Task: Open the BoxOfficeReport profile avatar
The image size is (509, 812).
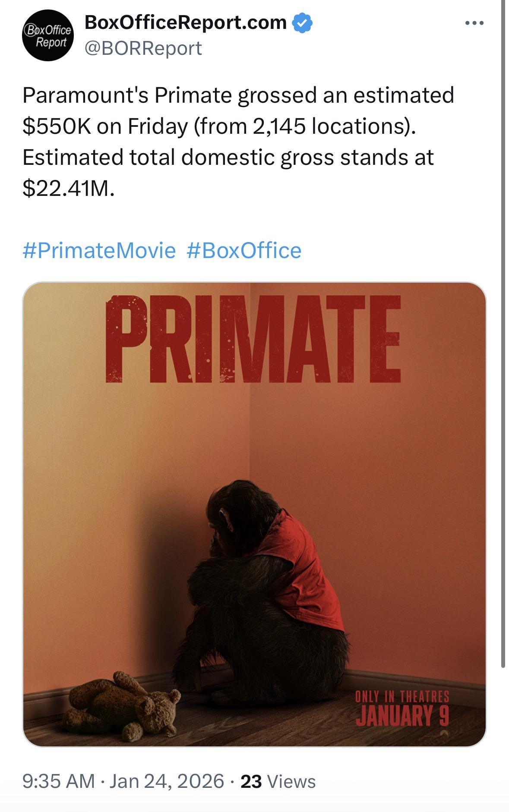Action: click(47, 35)
